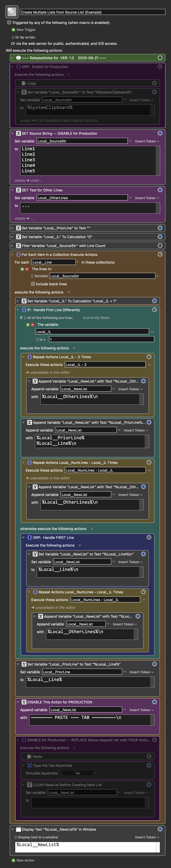The height and width of the screenshot is (868, 171).
Task: Click the New Action button
Action: [23, 860]
